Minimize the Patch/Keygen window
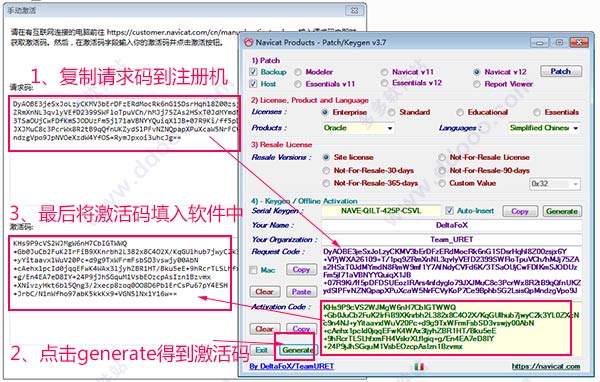The width and height of the screenshot is (600, 382). (x=539, y=42)
